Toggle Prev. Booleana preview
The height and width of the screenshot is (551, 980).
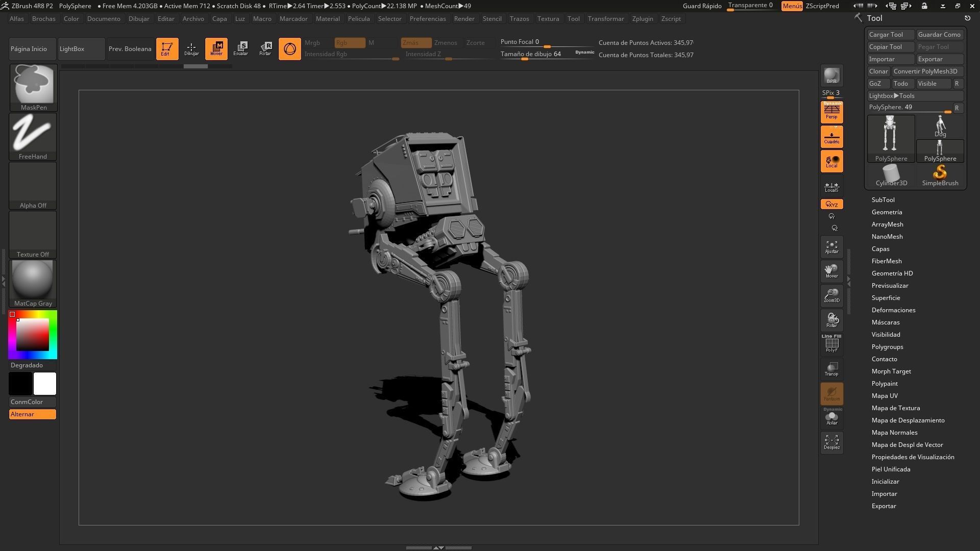[x=131, y=49]
